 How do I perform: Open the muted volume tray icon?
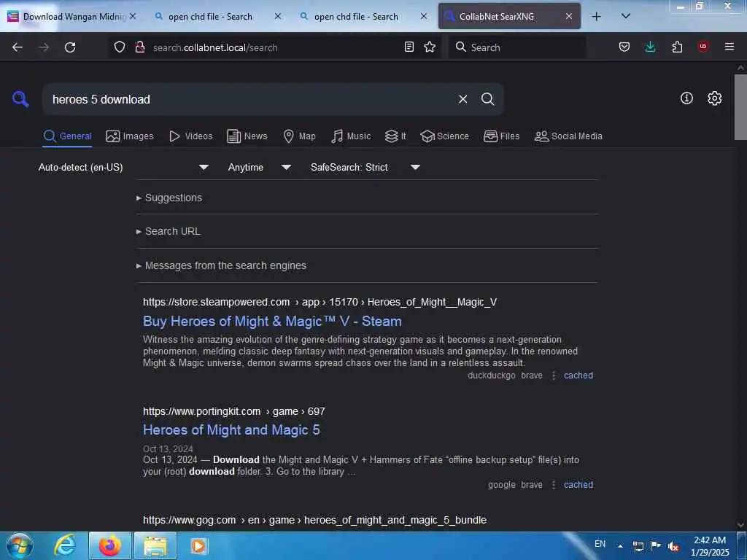(673, 546)
